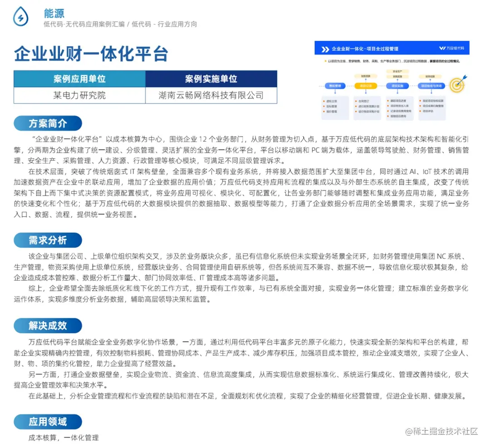Image resolution: width=490 pixels, height=448 pixels.
Task: Click the 湖南云畅网络科技有限公司 table cell
Action: point(211,95)
